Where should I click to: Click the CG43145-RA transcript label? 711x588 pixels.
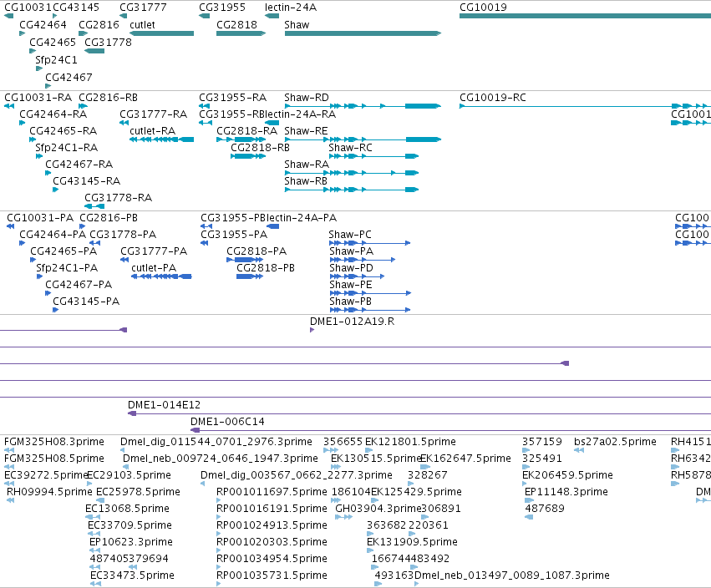(x=87, y=181)
